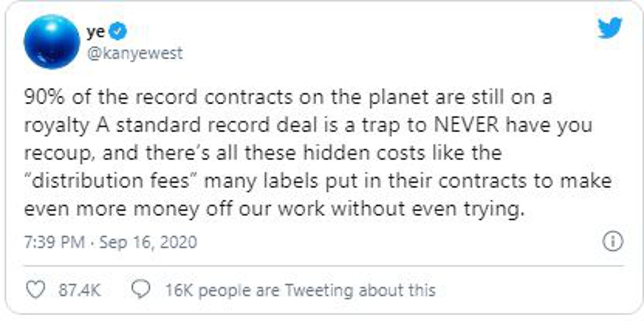Click the word "royalty" in the tweet
This screenshot has height=321, width=644.
[57, 125]
